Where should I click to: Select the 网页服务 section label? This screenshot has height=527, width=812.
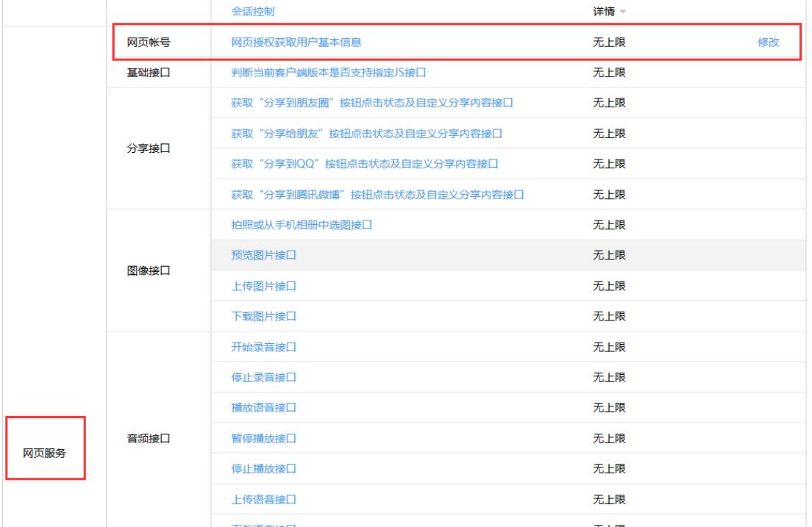[45, 453]
